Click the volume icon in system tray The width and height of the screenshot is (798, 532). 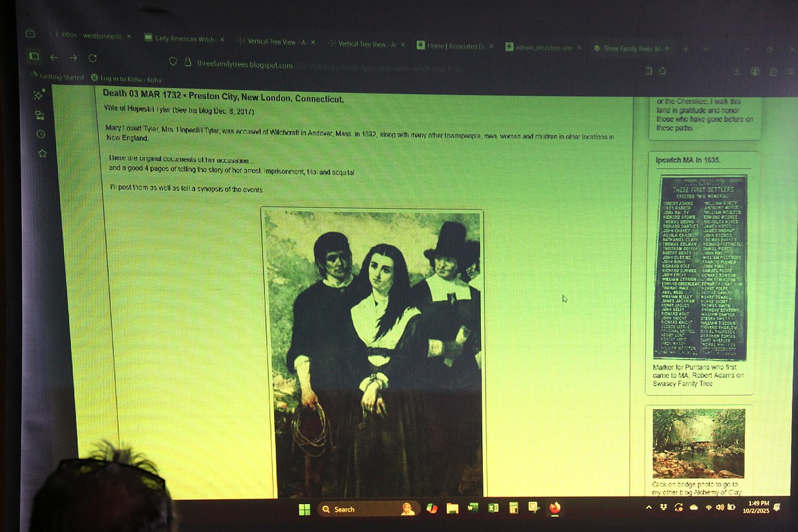pos(719,507)
